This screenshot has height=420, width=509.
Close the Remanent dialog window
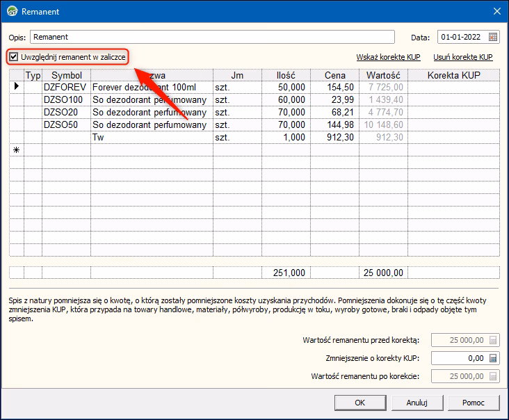tap(496, 11)
